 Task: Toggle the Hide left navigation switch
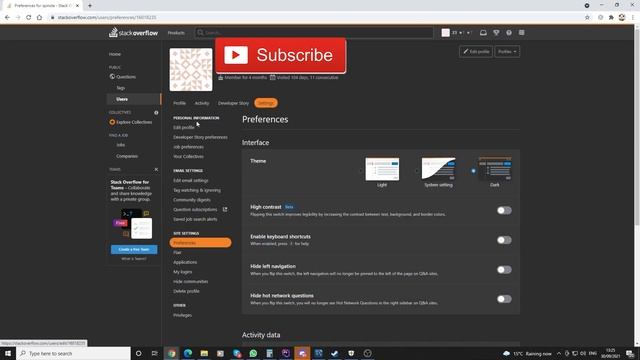click(504, 270)
